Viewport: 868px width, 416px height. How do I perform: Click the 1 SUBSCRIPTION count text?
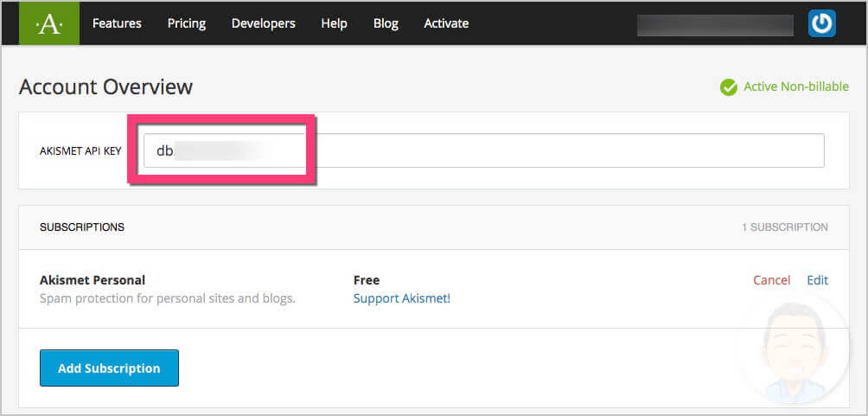[x=785, y=227]
